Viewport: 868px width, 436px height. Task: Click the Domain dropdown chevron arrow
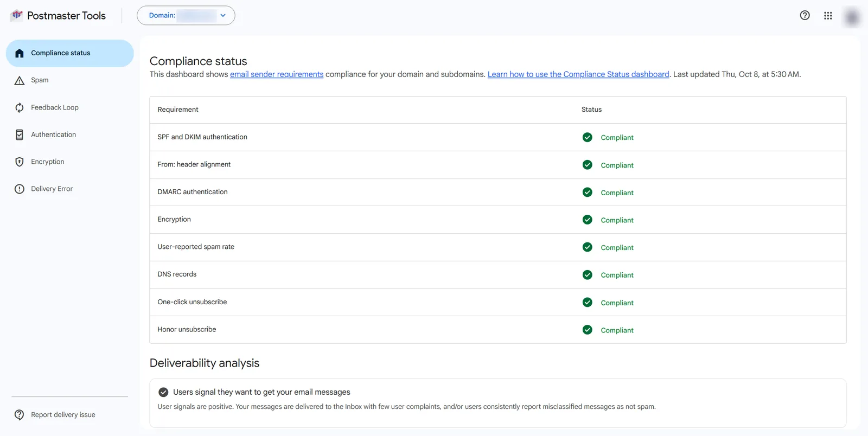point(223,15)
